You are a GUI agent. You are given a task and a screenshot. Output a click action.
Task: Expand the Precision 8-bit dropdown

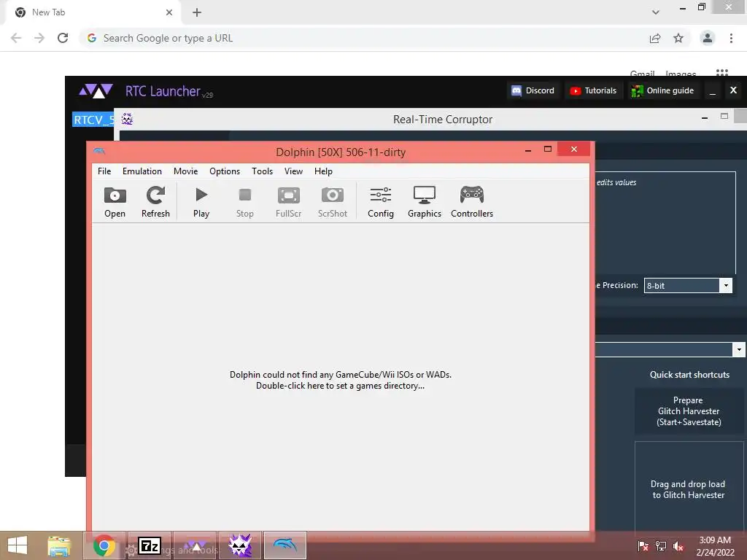tap(726, 286)
